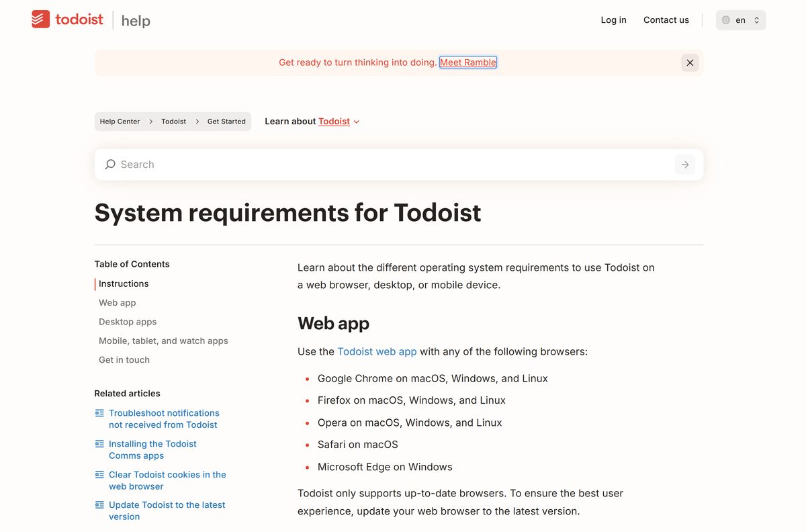Click article icon beside Installing Todoist Comms
The height and width of the screenshot is (532, 806).
pos(99,444)
